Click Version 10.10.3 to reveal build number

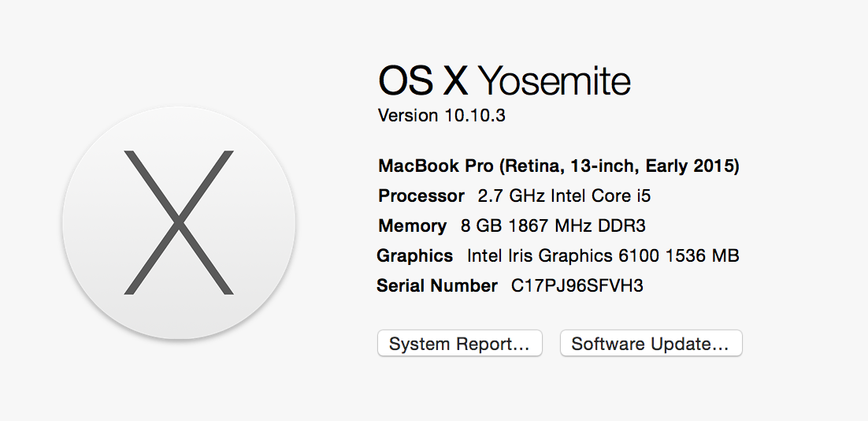click(x=442, y=115)
